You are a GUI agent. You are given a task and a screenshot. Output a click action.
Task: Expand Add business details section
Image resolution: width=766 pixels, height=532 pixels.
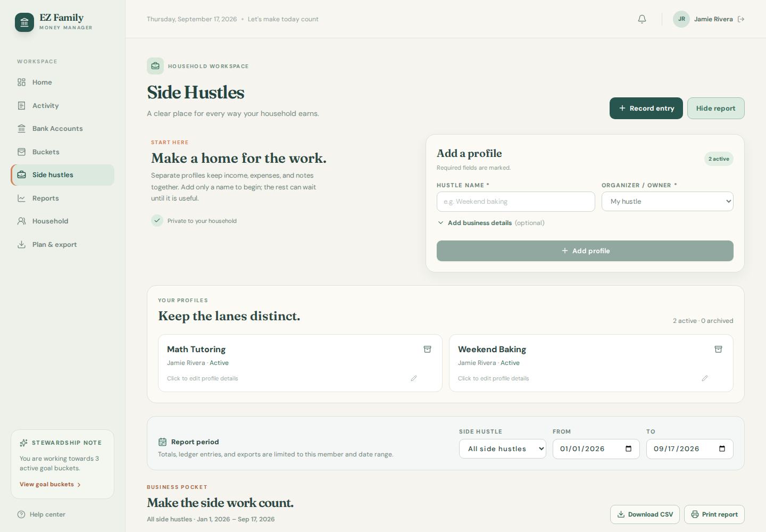point(490,223)
